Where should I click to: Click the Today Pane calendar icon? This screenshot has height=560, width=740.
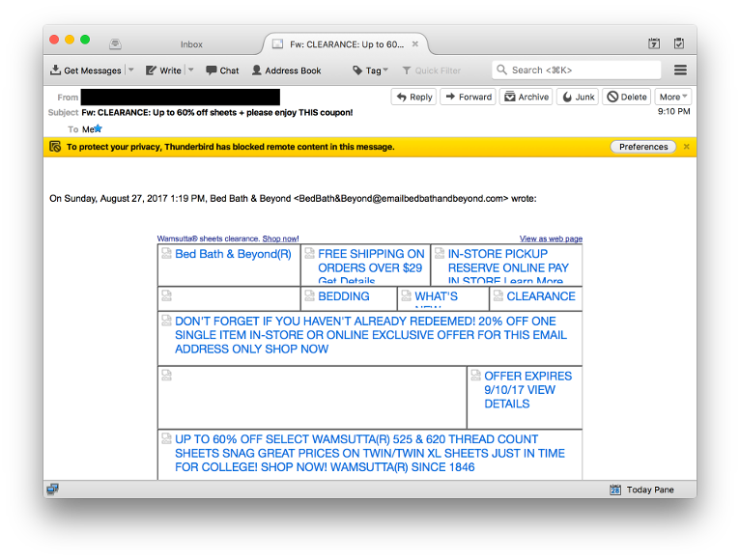[x=615, y=490]
